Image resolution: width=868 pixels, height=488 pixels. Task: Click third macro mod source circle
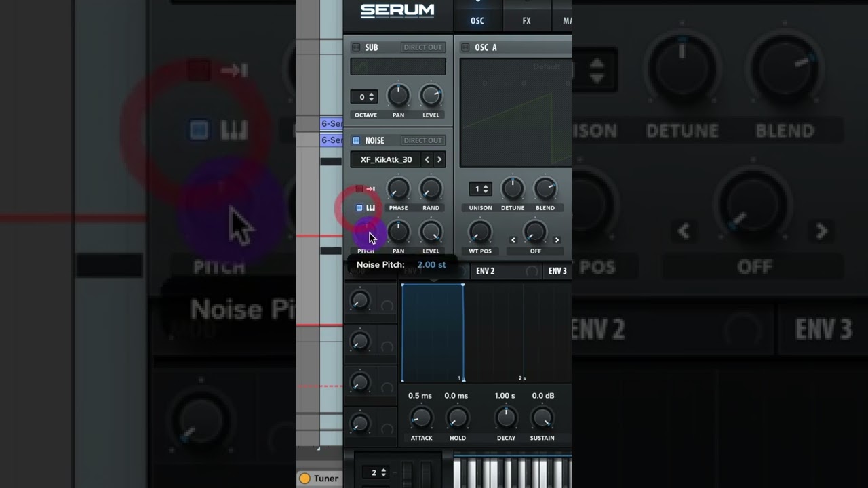click(x=387, y=388)
